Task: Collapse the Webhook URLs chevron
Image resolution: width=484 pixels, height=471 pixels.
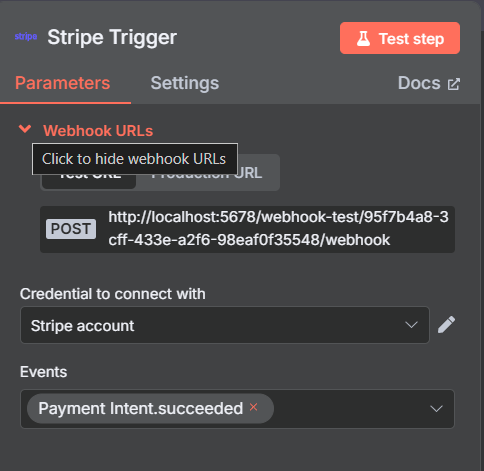Action: point(25,129)
